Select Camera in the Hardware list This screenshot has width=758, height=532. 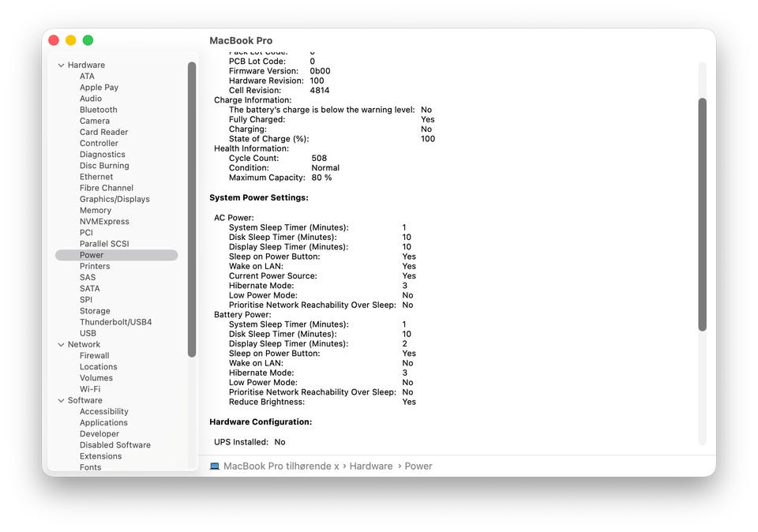click(95, 121)
